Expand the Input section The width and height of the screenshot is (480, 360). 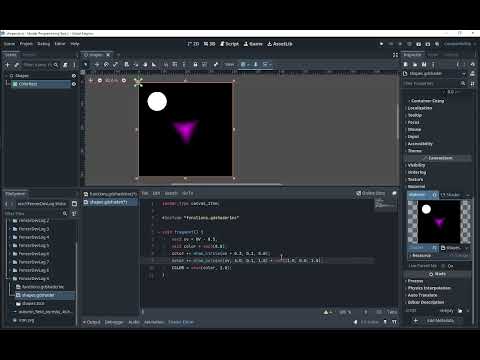click(413, 137)
